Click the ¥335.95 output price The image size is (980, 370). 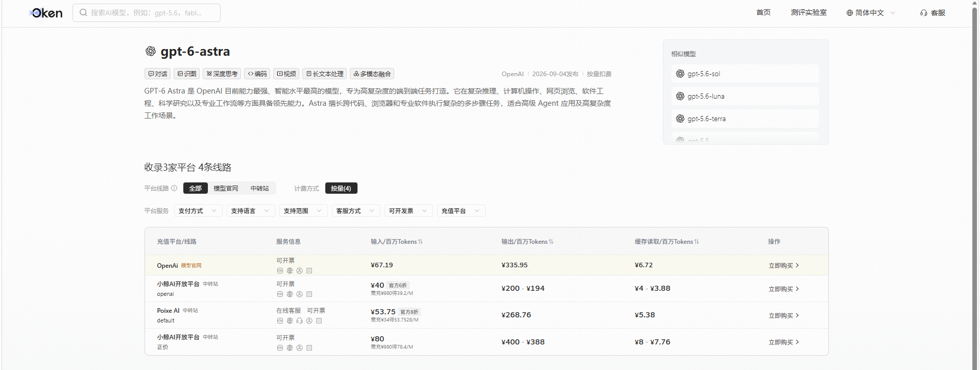515,265
